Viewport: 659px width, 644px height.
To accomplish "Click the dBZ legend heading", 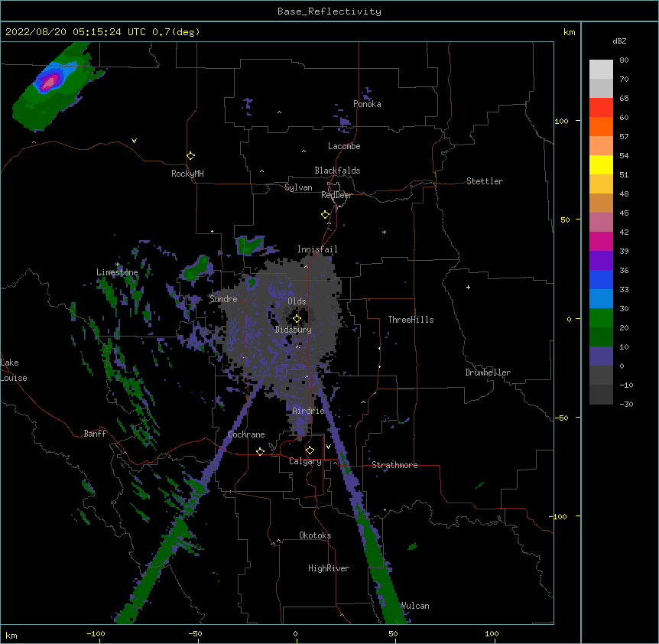I will [x=619, y=41].
